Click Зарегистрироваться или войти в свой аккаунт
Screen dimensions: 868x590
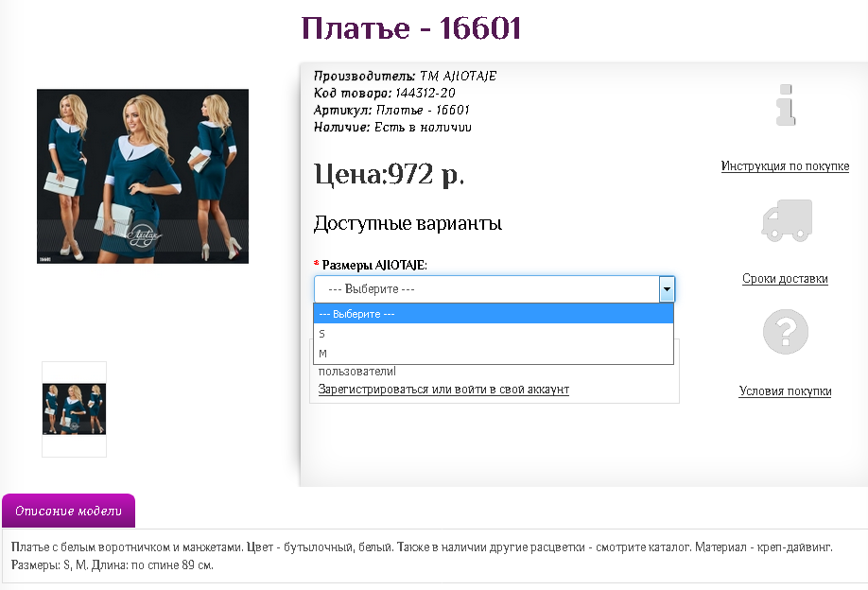point(443,390)
